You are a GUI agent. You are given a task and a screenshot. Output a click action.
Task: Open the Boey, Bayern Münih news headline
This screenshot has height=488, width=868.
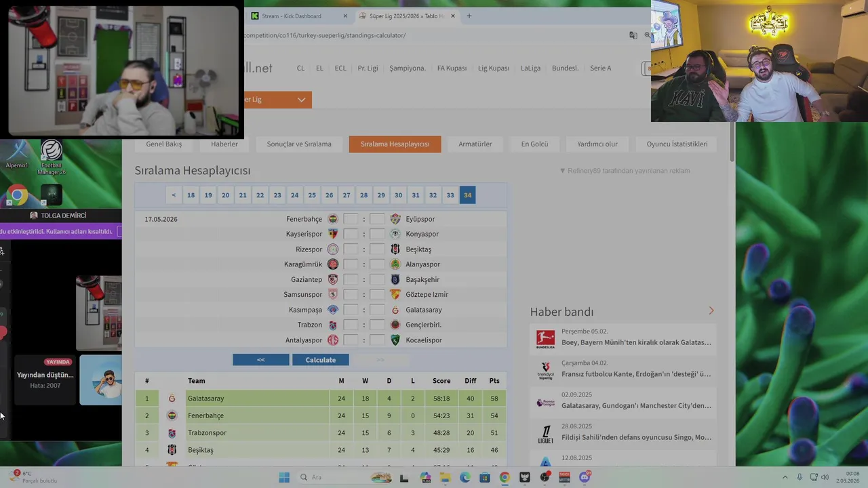636,342
